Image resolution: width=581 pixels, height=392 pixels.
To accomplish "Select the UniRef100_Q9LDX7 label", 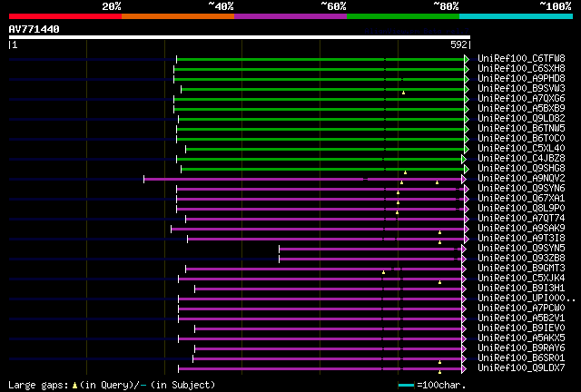I will coord(521,368).
